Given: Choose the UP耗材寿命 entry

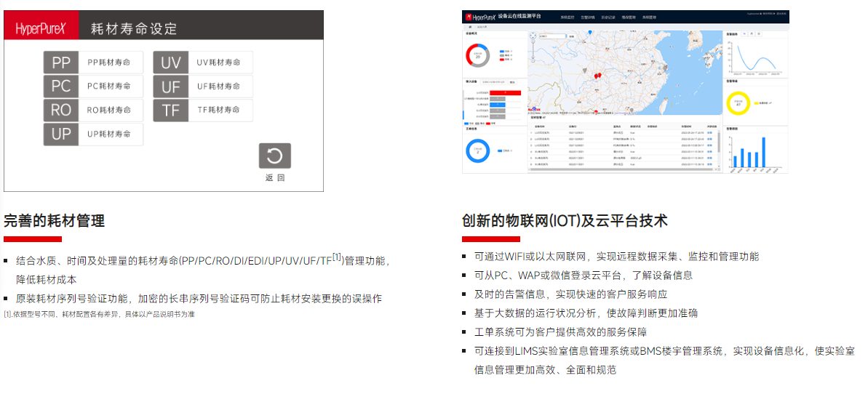Looking at the screenshot, I should coord(93,134).
